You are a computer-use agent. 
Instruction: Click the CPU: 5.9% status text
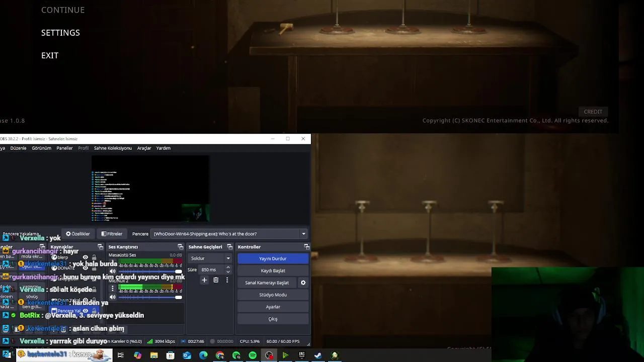pos(250,341)
